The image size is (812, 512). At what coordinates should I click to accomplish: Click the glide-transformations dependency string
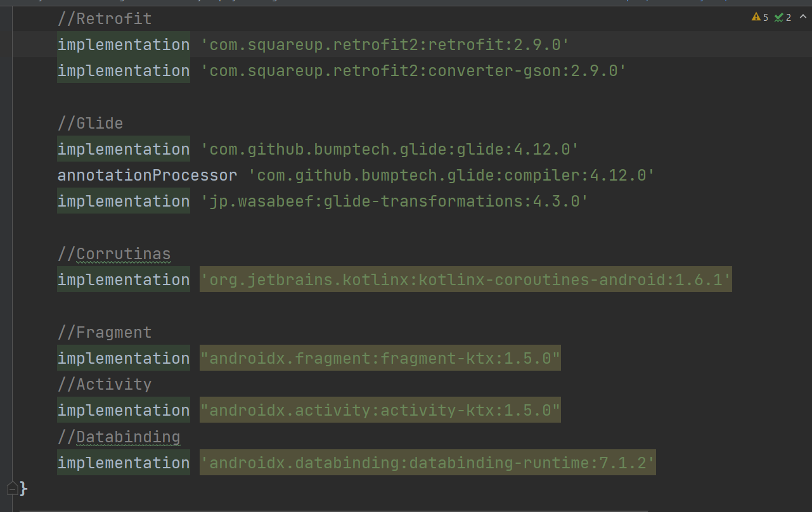(x=394, y=202)
